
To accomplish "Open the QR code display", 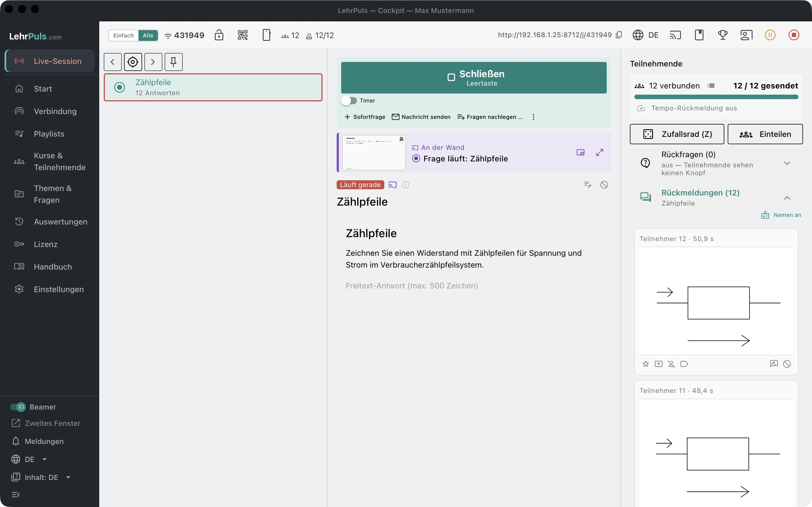I will 242,35.
